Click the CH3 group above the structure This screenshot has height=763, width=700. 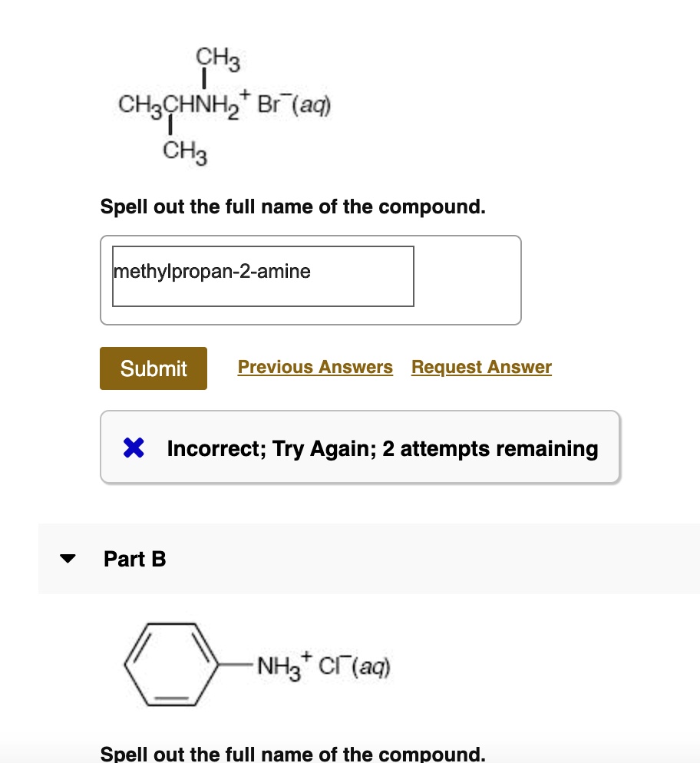[217, 57]
